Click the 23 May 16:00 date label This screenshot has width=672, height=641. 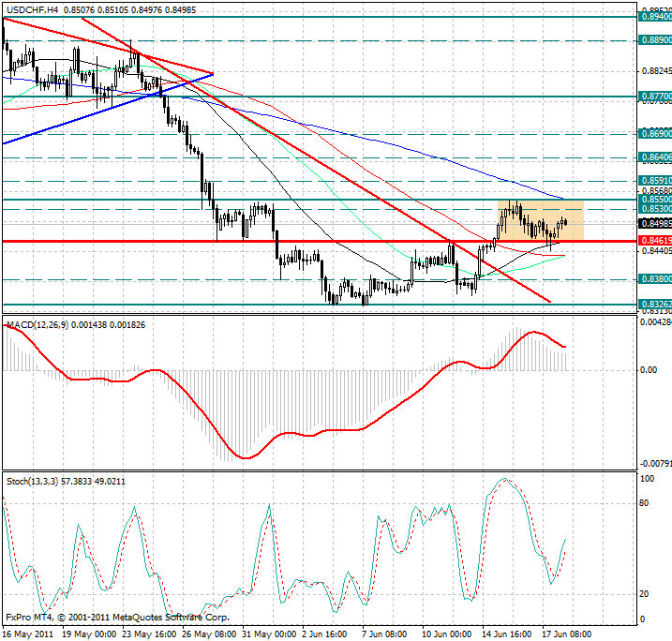point(149,634)
